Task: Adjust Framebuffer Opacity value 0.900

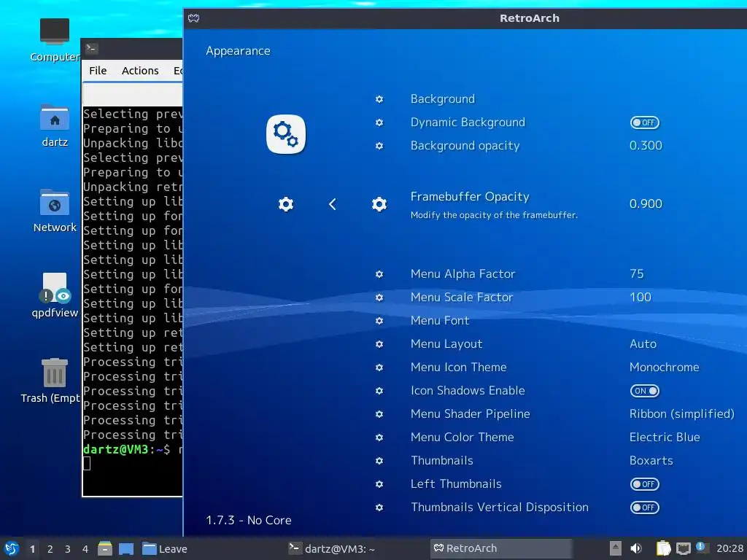Action: (x=646, y=204)
